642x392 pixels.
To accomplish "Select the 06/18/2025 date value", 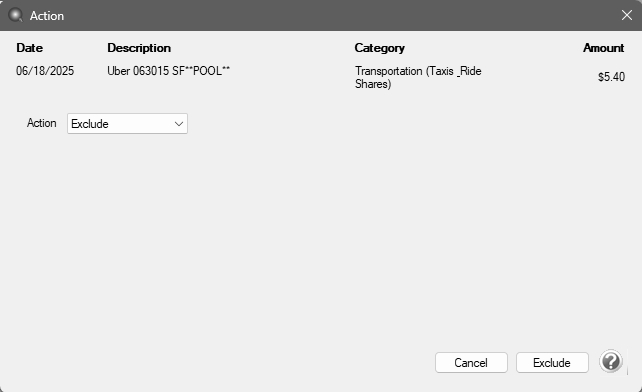I will 45,71.
